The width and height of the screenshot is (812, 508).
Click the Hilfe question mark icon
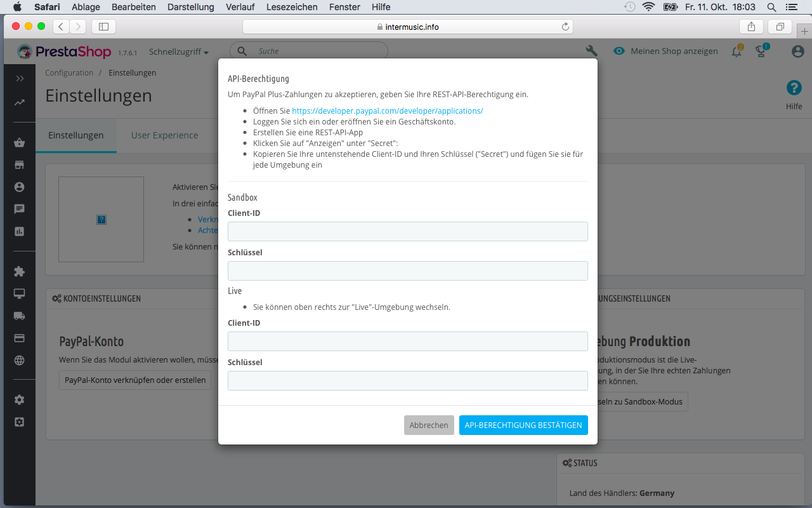click(x=794, y=88)
